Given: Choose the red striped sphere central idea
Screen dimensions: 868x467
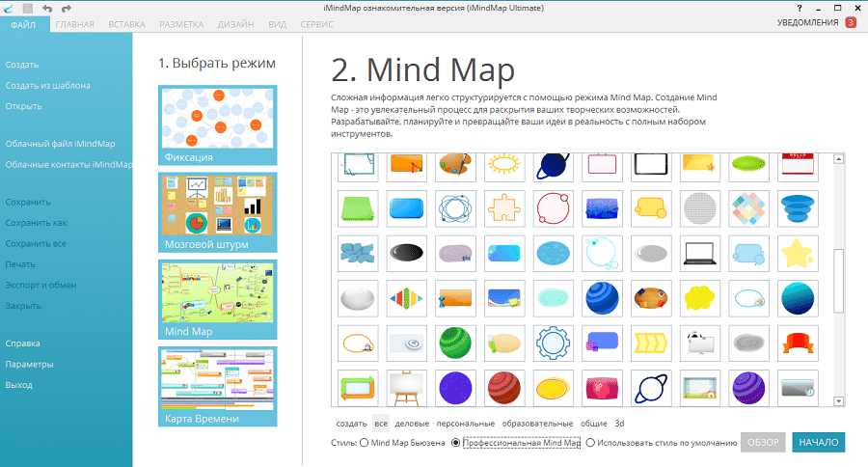Looking at the screenshot, I should (x=504, y=388).
